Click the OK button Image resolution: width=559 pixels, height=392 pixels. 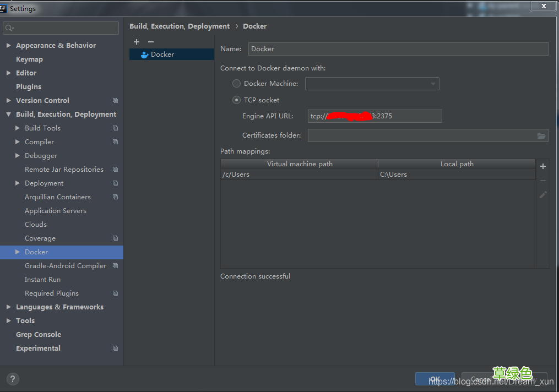[435, 379]
